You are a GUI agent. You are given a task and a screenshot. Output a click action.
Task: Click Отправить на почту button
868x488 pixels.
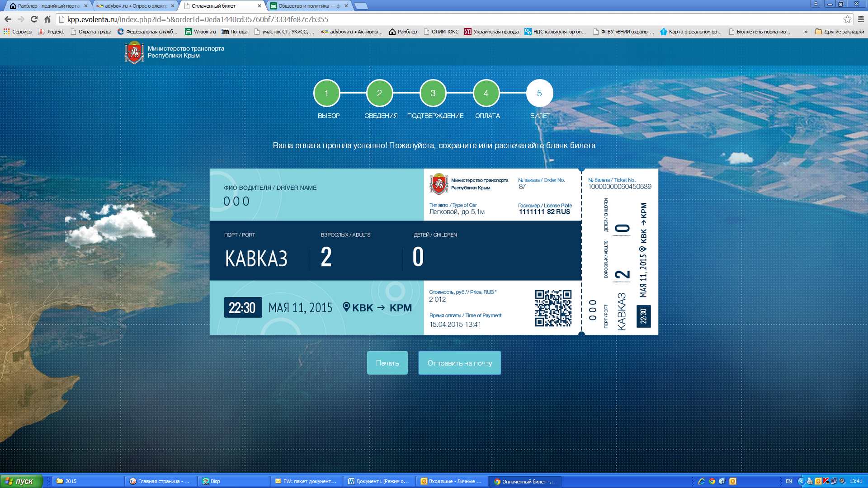tap(459, 363)
